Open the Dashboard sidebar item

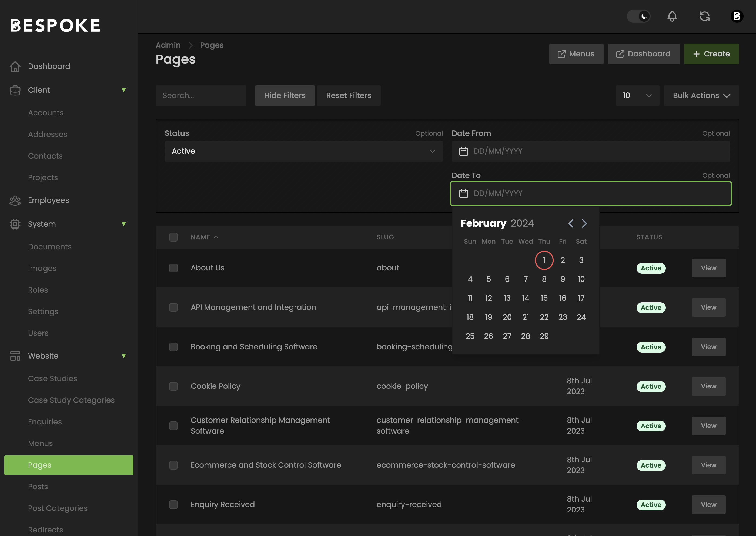pyautogui.click(x=49, y=66)
